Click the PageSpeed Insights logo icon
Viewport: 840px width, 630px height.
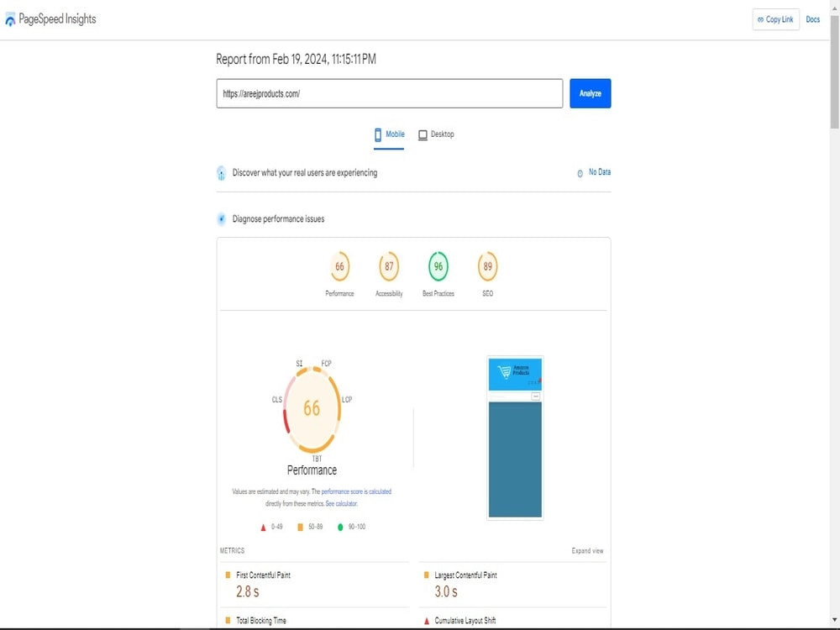(x=10, y=20)
